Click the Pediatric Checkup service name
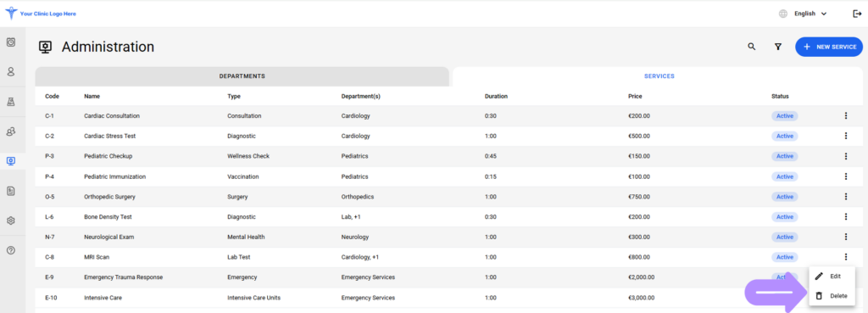868x313 pixels. point(108,156)
